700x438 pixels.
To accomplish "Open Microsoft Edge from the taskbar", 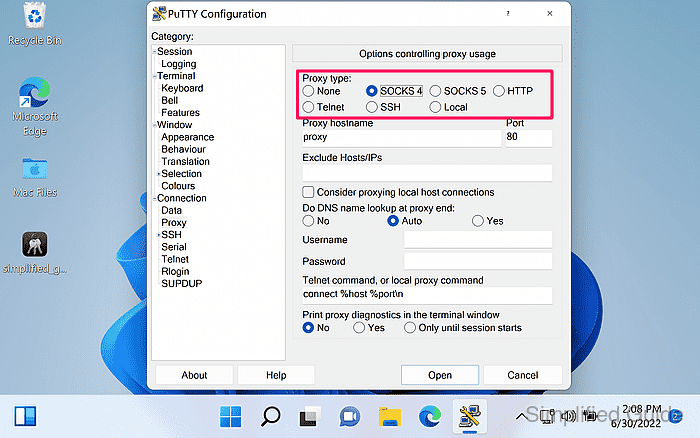I will pos(429,417).
